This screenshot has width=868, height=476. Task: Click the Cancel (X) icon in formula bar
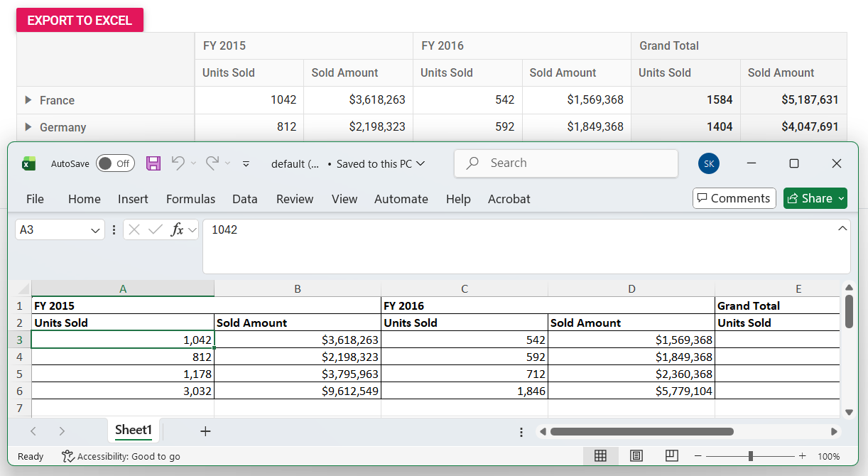[x=134, y=229]
